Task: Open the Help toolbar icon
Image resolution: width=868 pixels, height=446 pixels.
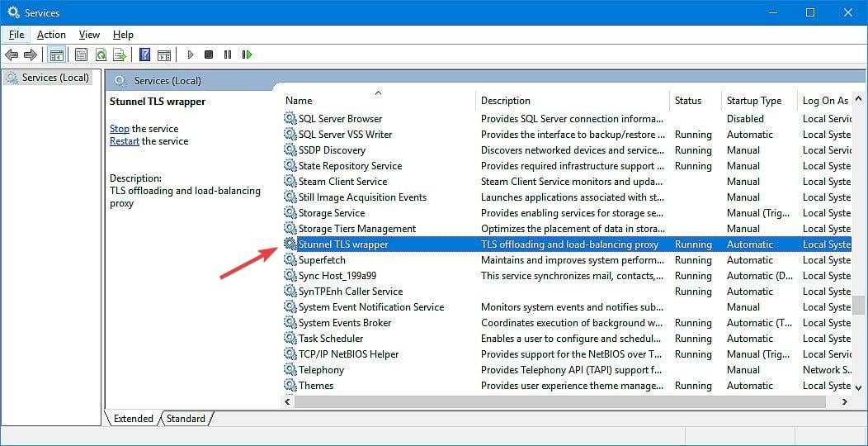Action: [144, 55]
